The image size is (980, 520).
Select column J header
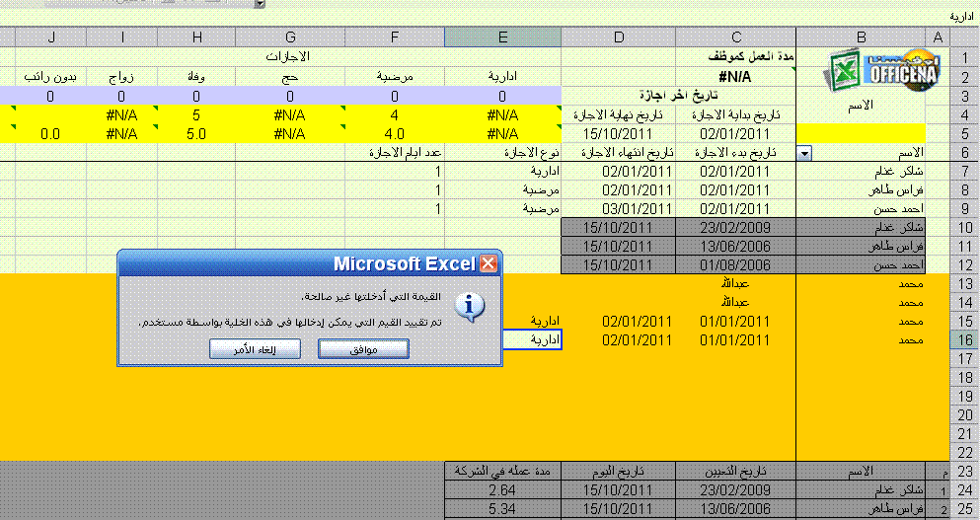50,37
